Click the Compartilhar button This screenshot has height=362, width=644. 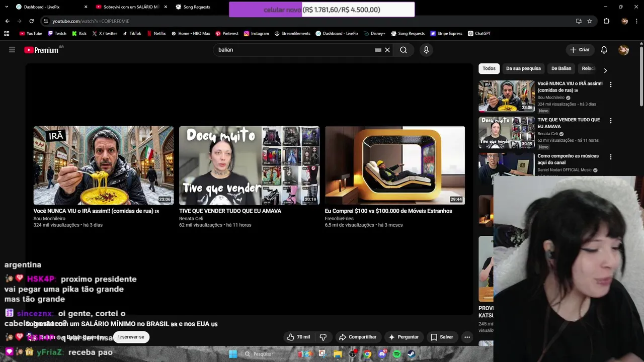tap(358, 337)
